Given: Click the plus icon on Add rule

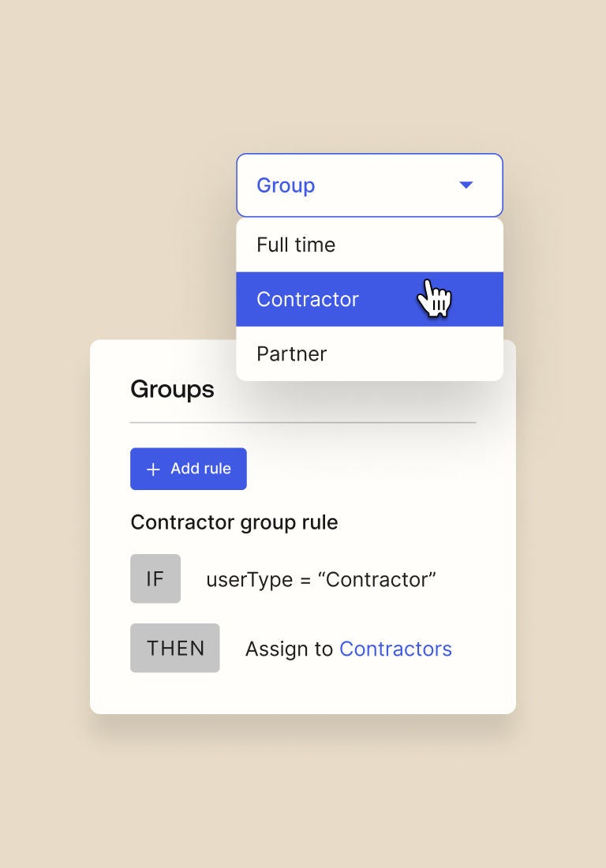Looking at the screenshot, I should 153,470.
